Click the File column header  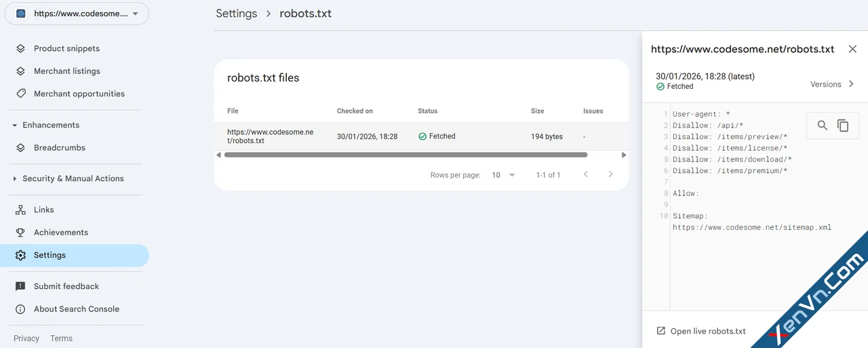[233, 111]
